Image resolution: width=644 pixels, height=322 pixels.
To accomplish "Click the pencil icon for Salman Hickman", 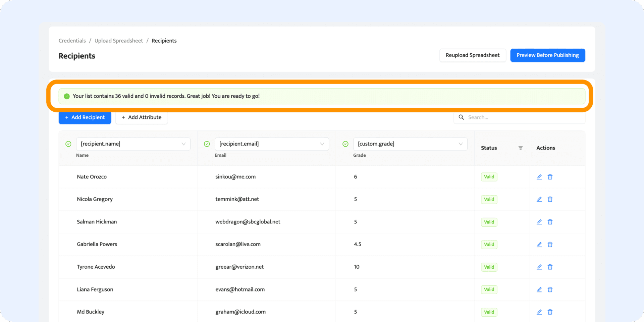I will click(x=539, y=222).
